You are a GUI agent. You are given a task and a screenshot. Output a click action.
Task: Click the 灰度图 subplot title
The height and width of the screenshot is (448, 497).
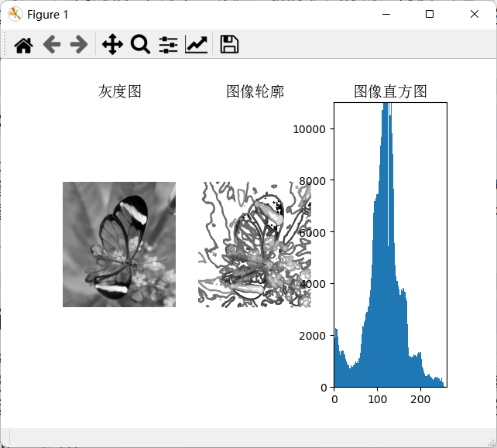click(119, 91)
